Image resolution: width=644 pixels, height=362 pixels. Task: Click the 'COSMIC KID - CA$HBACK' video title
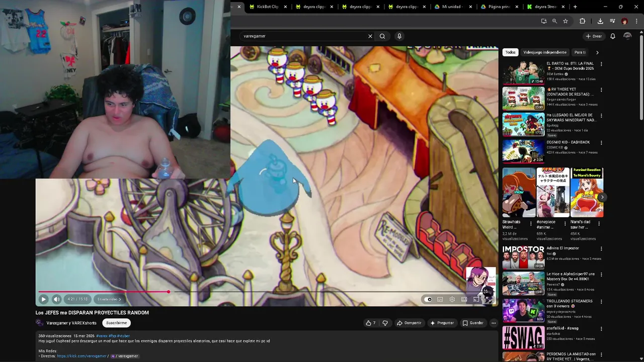pos(568,142)
